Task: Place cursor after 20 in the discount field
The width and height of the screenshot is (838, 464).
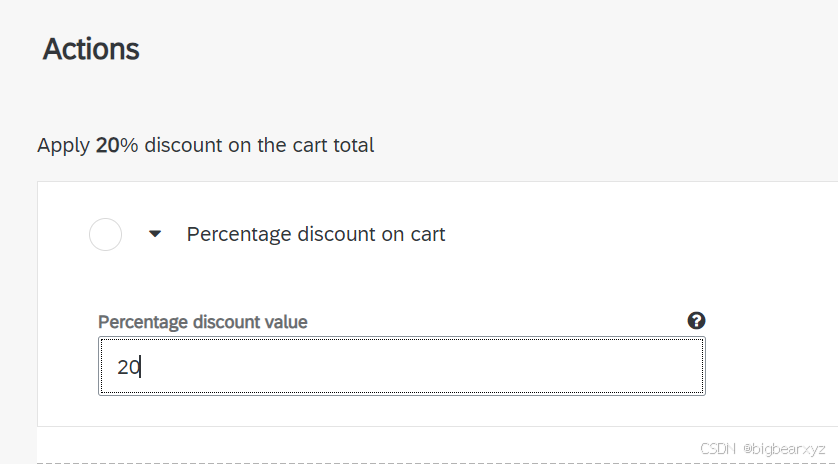Action: click(141, 367)
